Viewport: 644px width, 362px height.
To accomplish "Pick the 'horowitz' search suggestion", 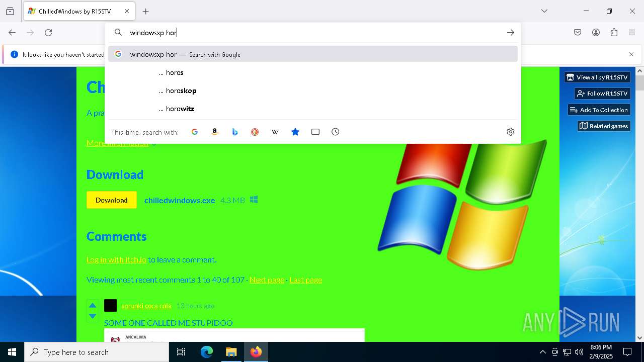I will click(x=313, y=109).
